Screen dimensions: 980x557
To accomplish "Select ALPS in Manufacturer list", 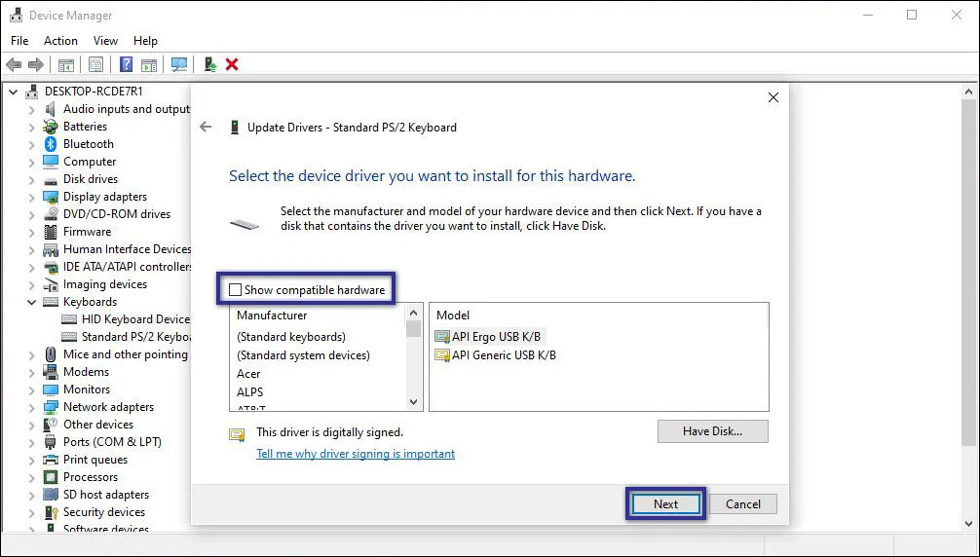I will click(250, 392).
